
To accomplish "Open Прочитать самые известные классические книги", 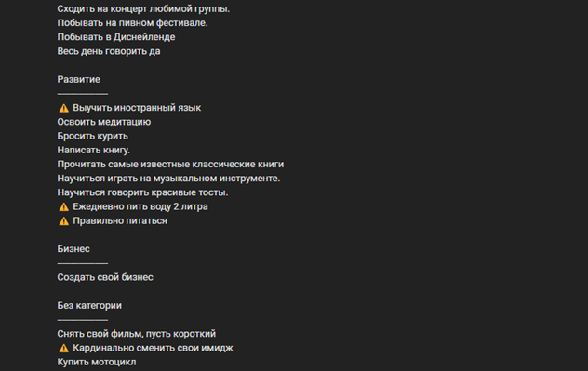I will (x=170, y=165).
